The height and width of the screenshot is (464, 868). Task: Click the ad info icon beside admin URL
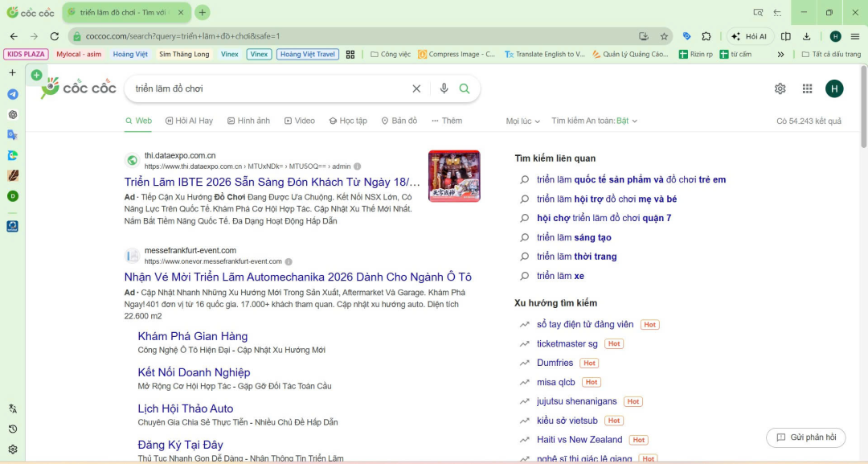pyautogui.click(x=357, y=166)
